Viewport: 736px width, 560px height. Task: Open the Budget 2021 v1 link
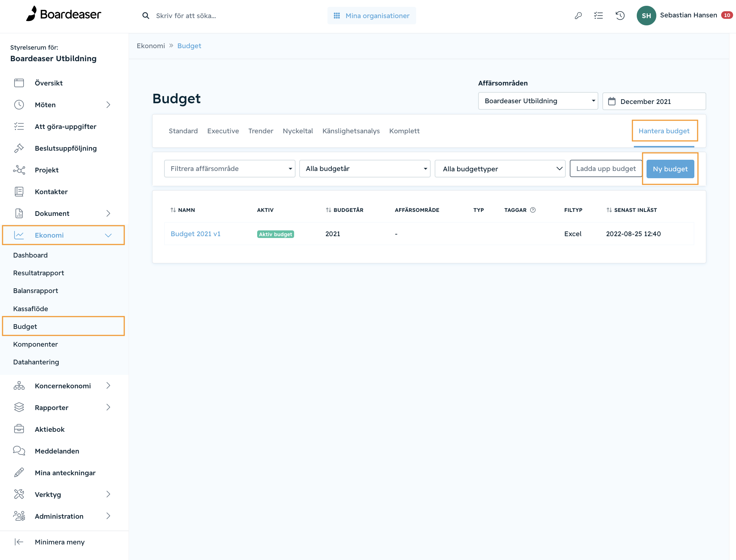point(196,234)
